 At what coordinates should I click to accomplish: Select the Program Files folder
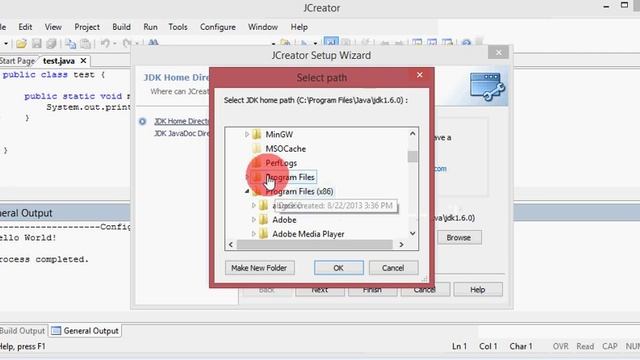(x=290, y=177)
